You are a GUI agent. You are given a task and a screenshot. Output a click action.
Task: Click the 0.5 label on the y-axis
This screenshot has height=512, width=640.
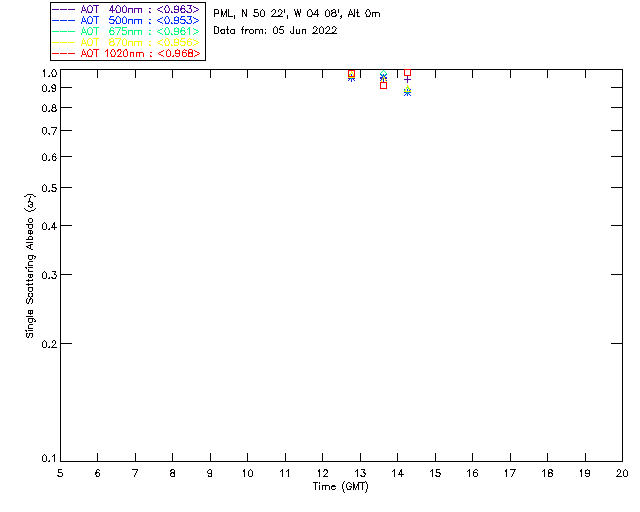click(49, 188)
